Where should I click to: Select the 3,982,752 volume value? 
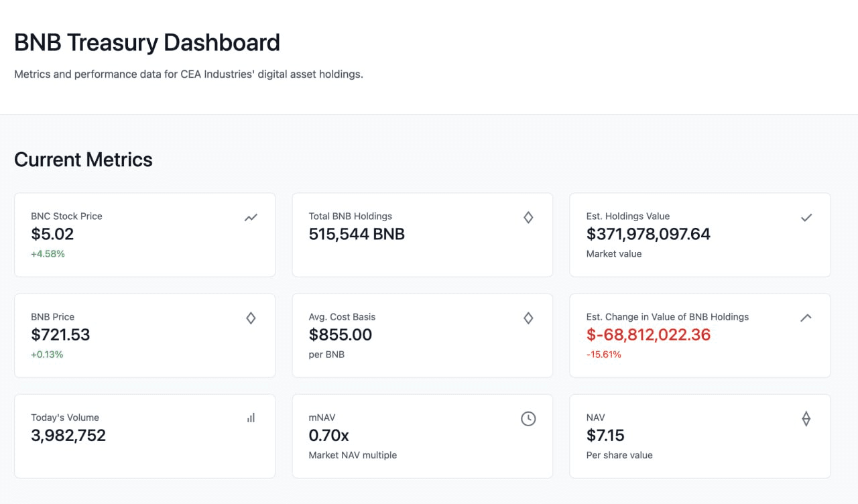pyautogui.click(x=68, y=435)
